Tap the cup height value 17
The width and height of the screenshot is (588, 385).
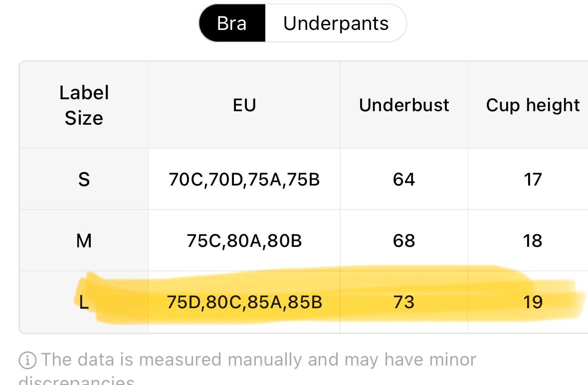533,179
